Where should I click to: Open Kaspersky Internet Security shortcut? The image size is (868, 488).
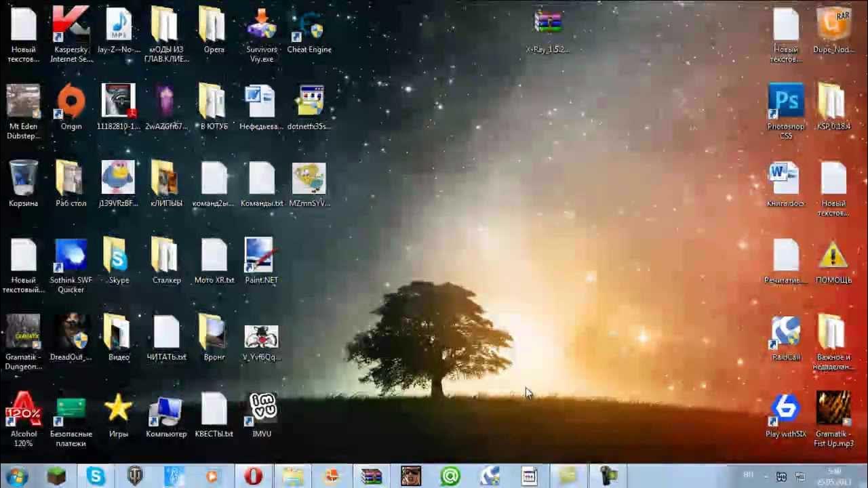[x=71, y=24]
